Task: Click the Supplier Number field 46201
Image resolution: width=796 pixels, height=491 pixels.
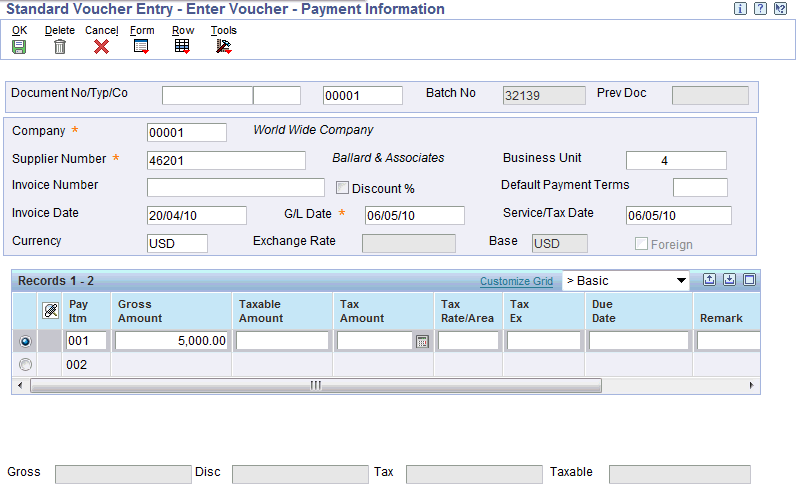Action: click(x=226, y=160)
